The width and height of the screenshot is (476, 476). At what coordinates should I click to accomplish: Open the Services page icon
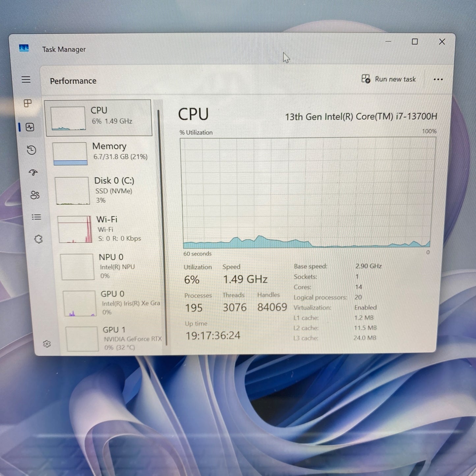point(39,239)
